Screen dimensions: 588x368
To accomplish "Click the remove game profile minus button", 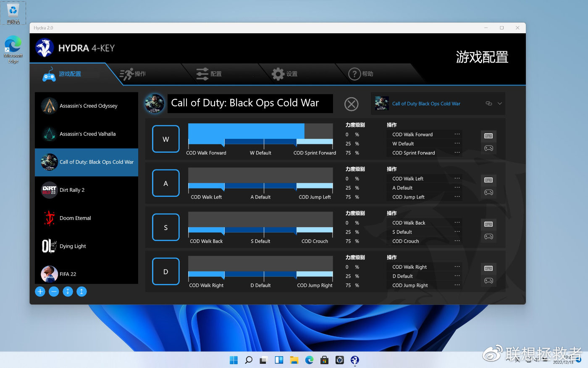I will [54, 291].
